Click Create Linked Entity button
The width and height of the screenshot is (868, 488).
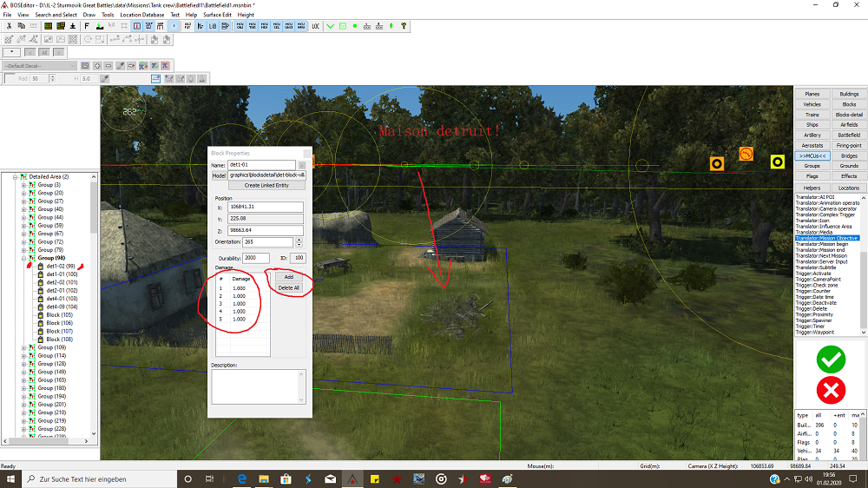pos(266,186)
